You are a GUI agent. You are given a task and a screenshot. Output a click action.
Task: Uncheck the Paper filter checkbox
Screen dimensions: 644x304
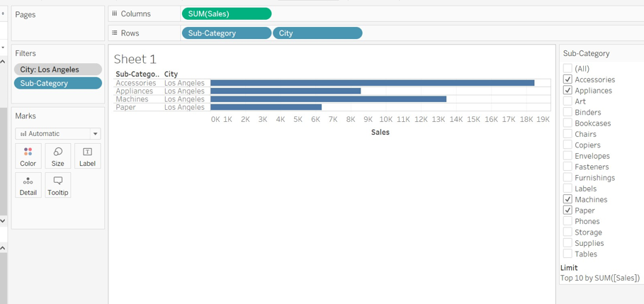coord(567,210)
